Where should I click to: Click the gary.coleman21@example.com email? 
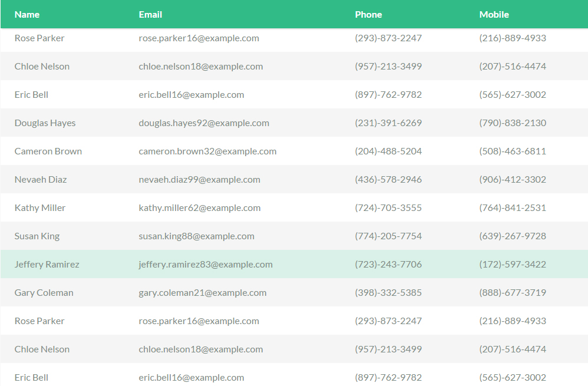(x=203, y=293)
